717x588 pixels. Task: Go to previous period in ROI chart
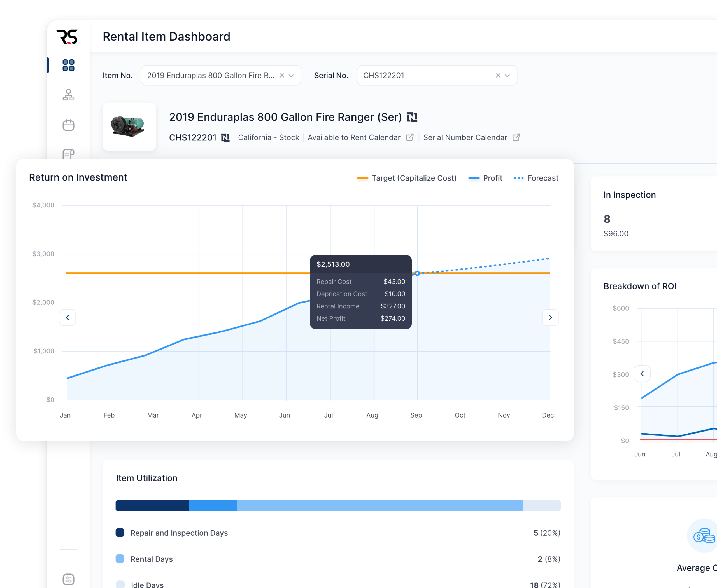[67, 318]
